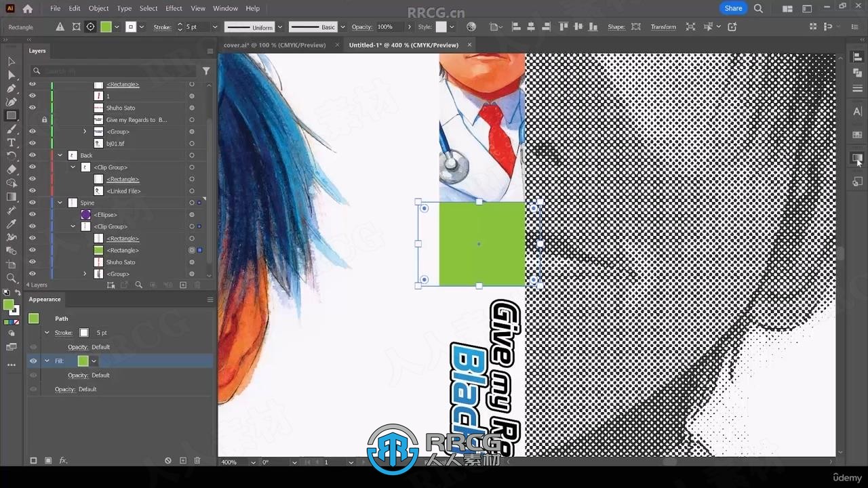Select the Direct Selection tool

point(12,75)
